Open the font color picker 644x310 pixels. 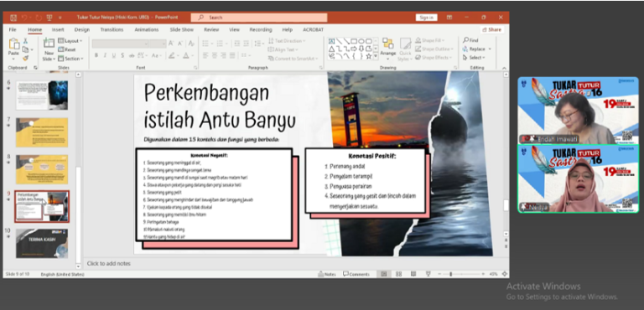coord(187,55)
